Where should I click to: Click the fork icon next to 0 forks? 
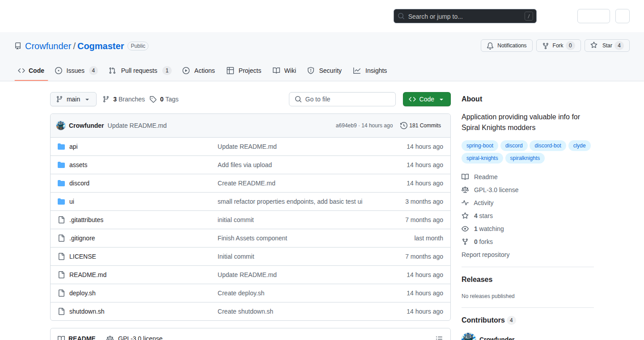pos(465,242)
